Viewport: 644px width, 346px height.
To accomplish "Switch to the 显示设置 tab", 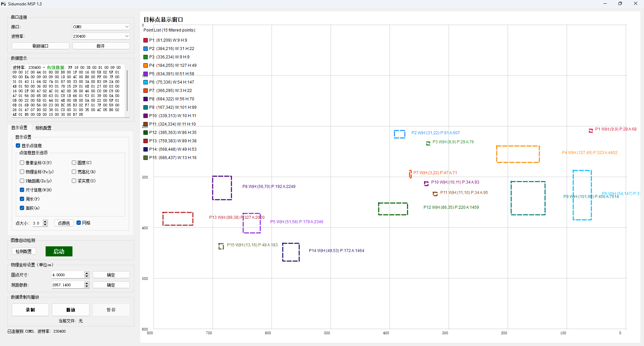I will tap(19, 128).
